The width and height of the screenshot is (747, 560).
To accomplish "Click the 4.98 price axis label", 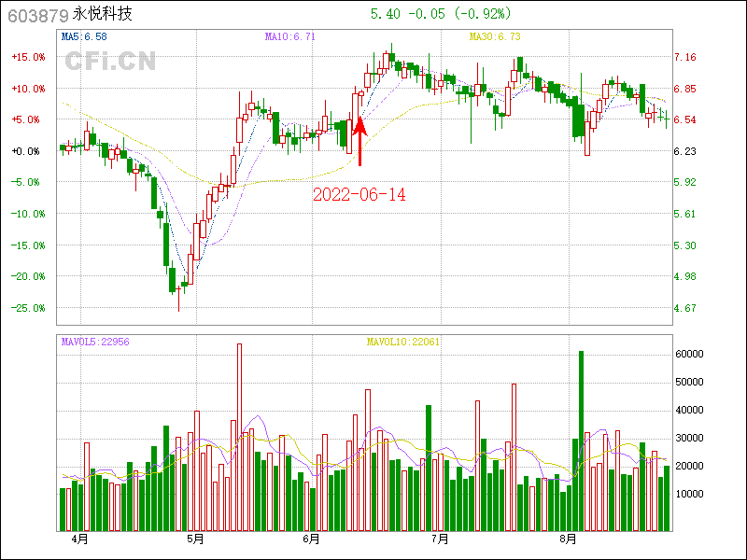I will [685, 276].
